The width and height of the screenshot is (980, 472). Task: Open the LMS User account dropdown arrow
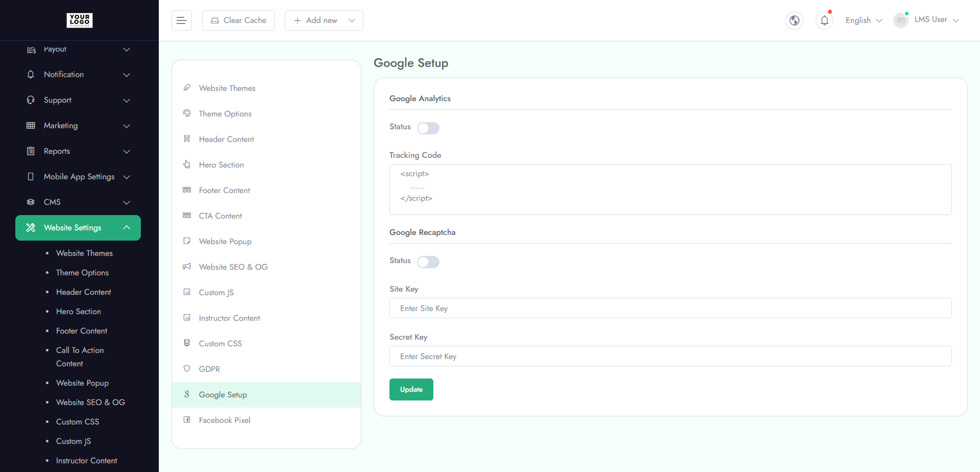click(x=956, y=20)
